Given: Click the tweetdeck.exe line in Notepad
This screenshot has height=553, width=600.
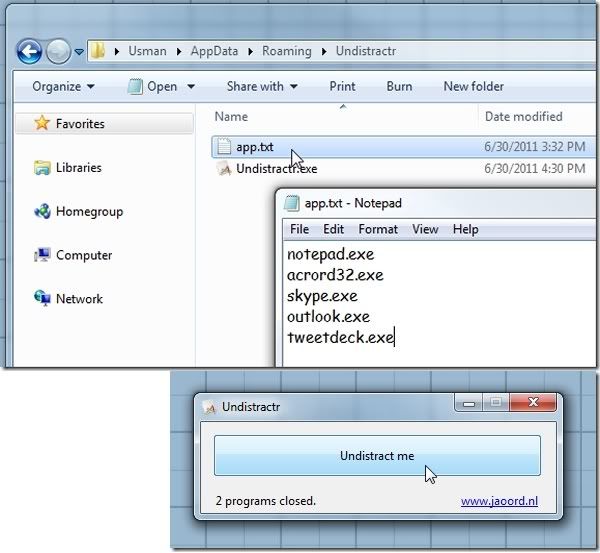Looking at the screenshot, I should pos(340,337).
